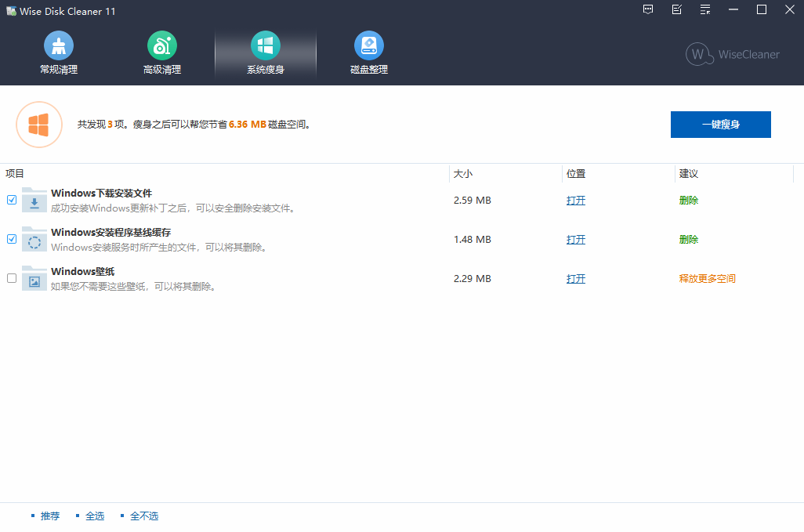Click the orange Windows logo circle icon
Viewport: 804px width, 532px height.
coord(39,125)
